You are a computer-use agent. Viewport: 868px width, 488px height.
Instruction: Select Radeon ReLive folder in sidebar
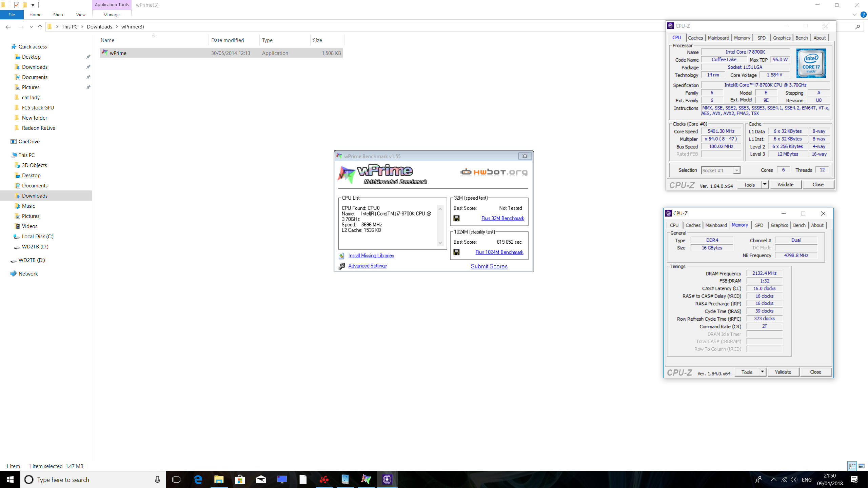click(38, 128)
